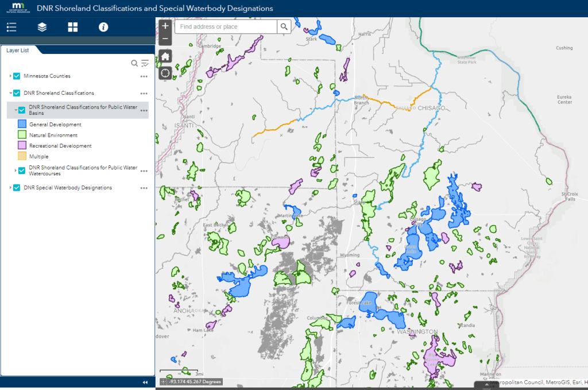The width and height of the screenshot is (588, 390).
Task: Open the Legend list icon in toolbar
Action: 11,27
